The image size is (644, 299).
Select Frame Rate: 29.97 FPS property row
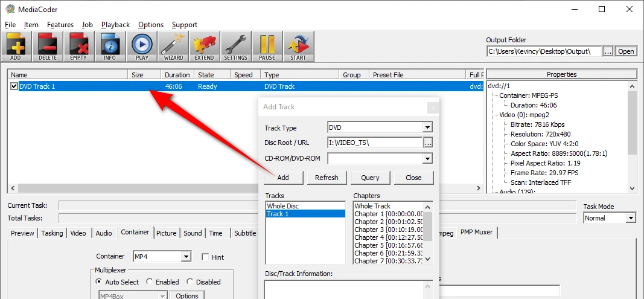point(544,173)
